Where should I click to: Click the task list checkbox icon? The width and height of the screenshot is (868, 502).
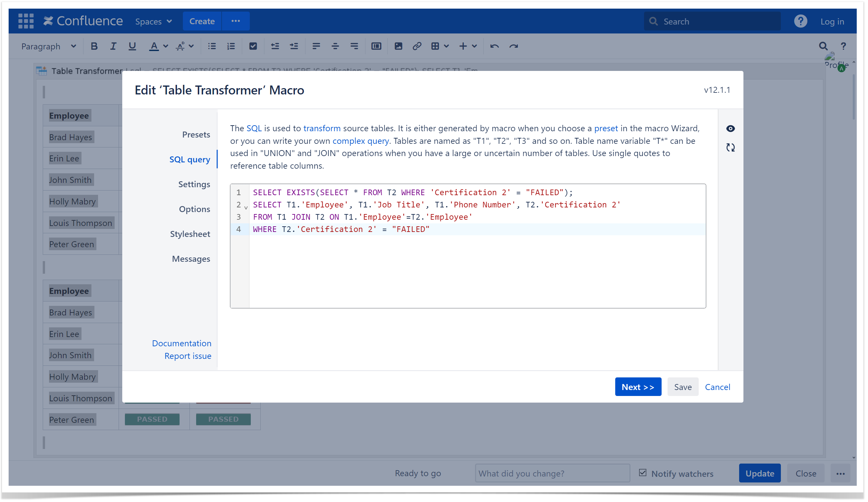(x=253, y=46)
